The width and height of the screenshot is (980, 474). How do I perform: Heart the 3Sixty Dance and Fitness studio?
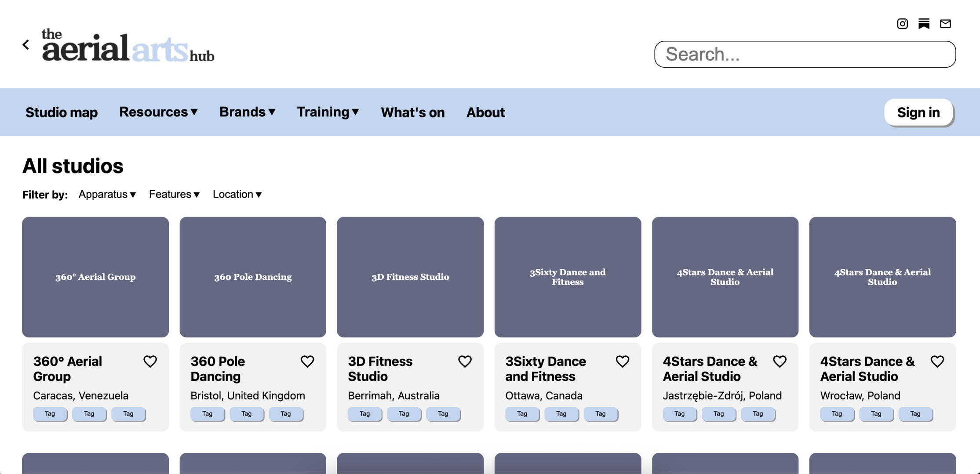click(622, 362)
